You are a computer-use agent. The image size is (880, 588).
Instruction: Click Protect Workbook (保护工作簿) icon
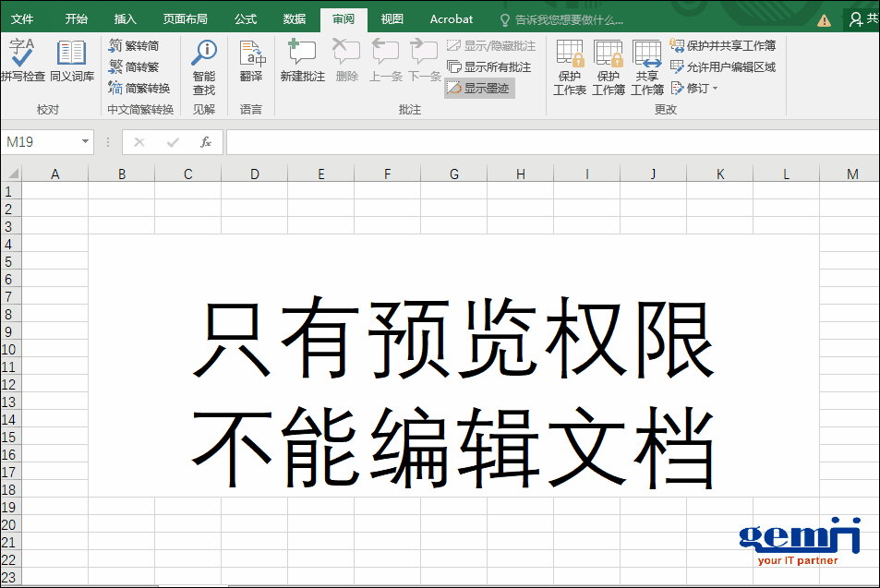click(x=609, y=67)
